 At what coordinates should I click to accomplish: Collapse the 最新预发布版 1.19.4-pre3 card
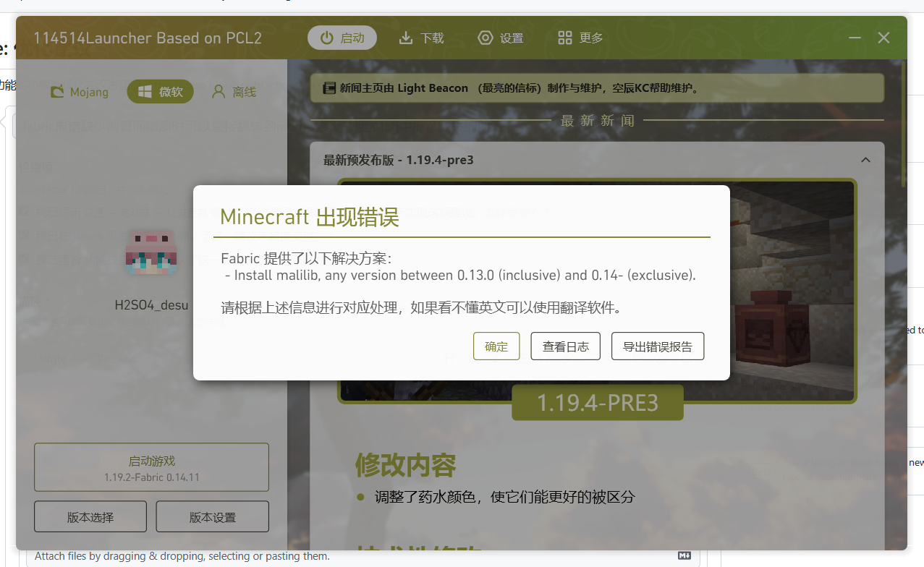tap(865, 160)
